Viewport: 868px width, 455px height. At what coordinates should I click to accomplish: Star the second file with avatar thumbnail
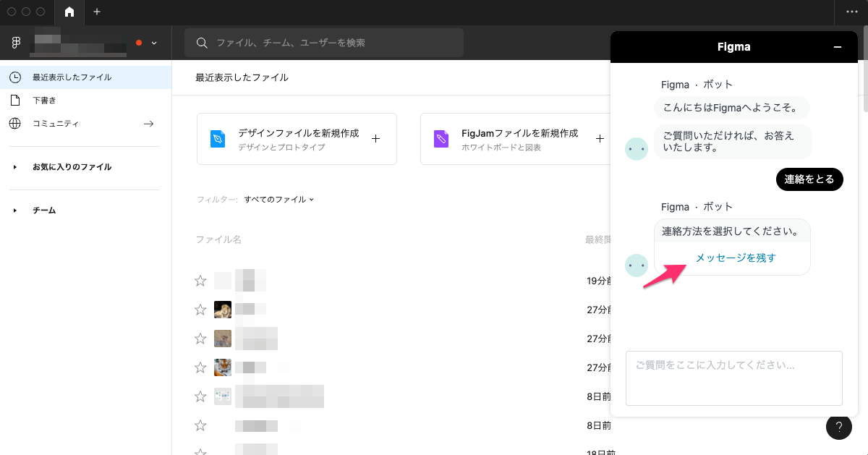[200, 339]
